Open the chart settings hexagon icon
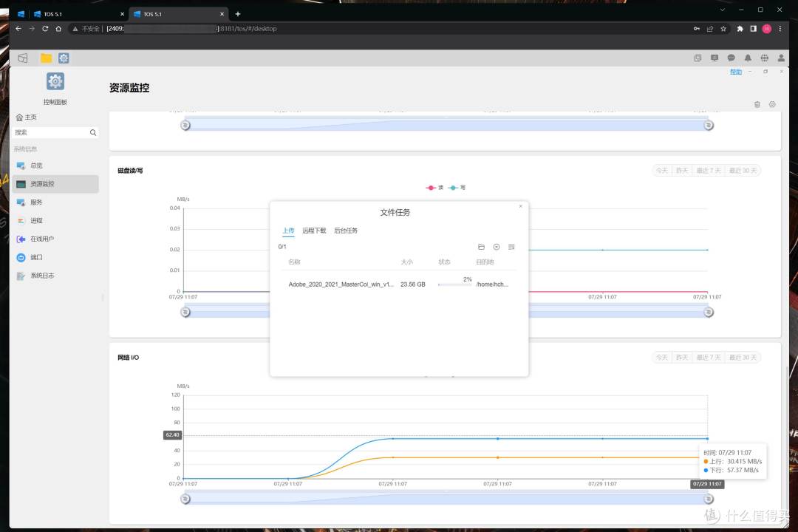The width and height of the screenshot is (798, 532). pos(773,104)
